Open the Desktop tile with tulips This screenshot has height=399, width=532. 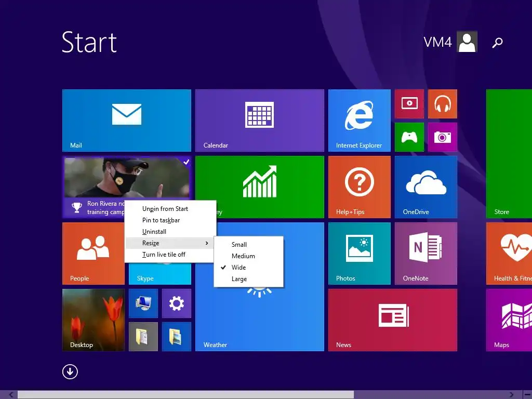pos(94,320)
